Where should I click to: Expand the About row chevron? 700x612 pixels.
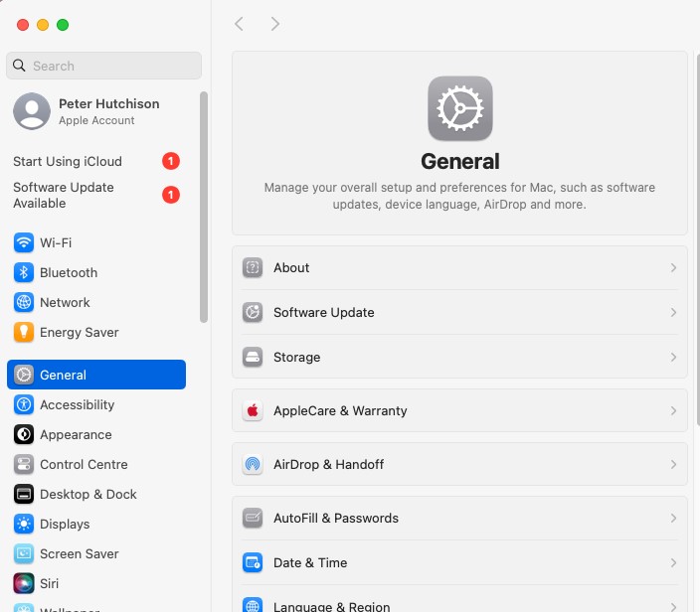(x=673, y=268)
